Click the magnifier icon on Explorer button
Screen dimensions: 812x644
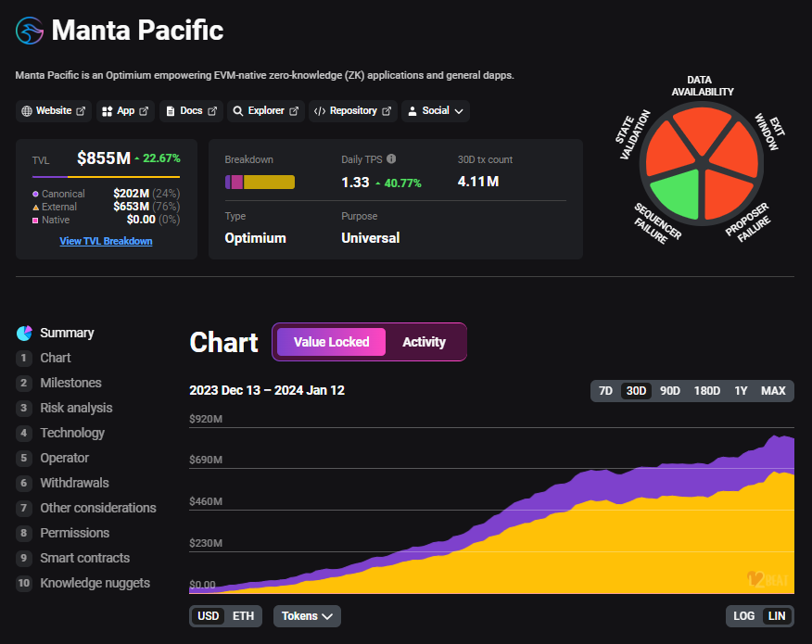(x=237, y=111)
